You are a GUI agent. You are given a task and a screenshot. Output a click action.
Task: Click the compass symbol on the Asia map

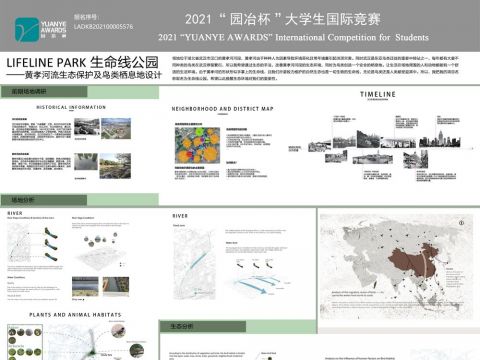[462, 223]
